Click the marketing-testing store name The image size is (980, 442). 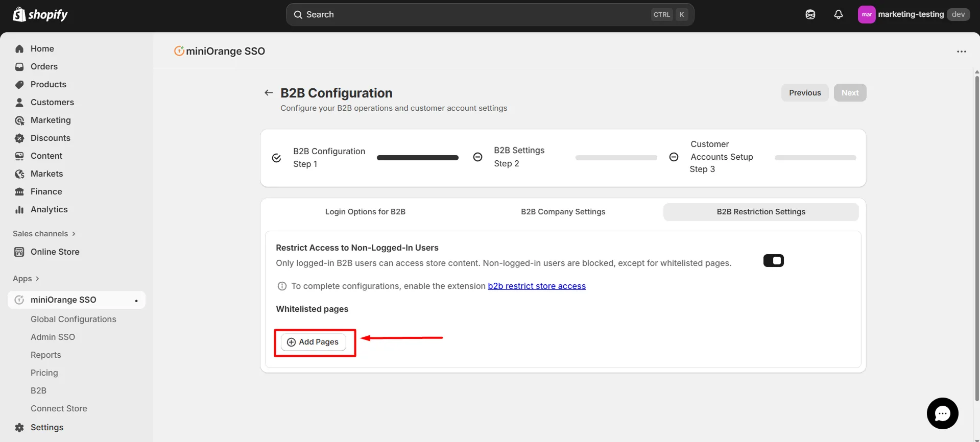(911, 14)
